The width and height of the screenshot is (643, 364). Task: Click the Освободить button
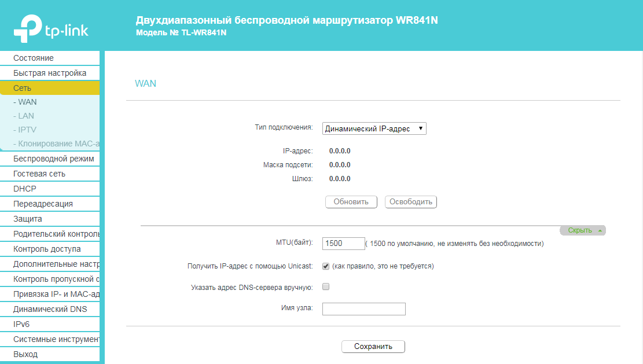(410, 201)
